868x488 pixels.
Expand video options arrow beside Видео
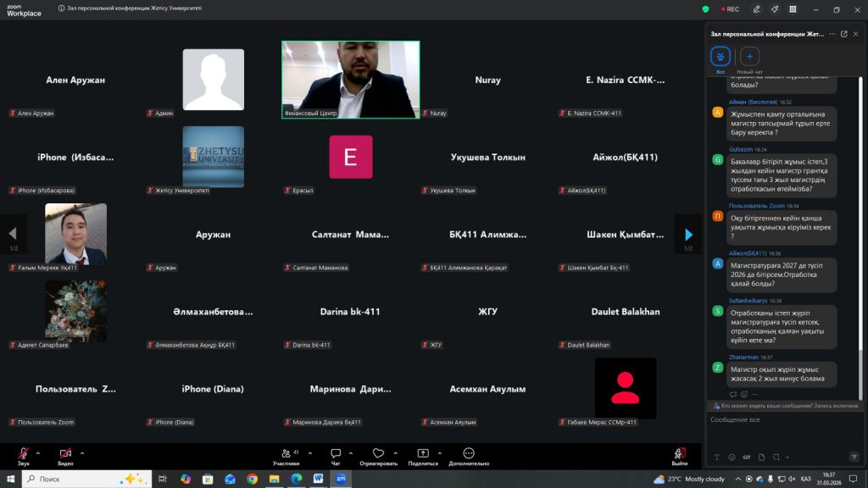click(x=82, y=453)
